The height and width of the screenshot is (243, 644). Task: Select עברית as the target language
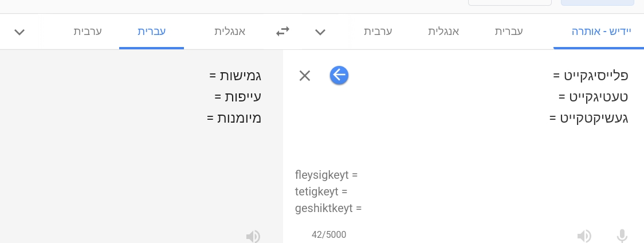(152, 32)
